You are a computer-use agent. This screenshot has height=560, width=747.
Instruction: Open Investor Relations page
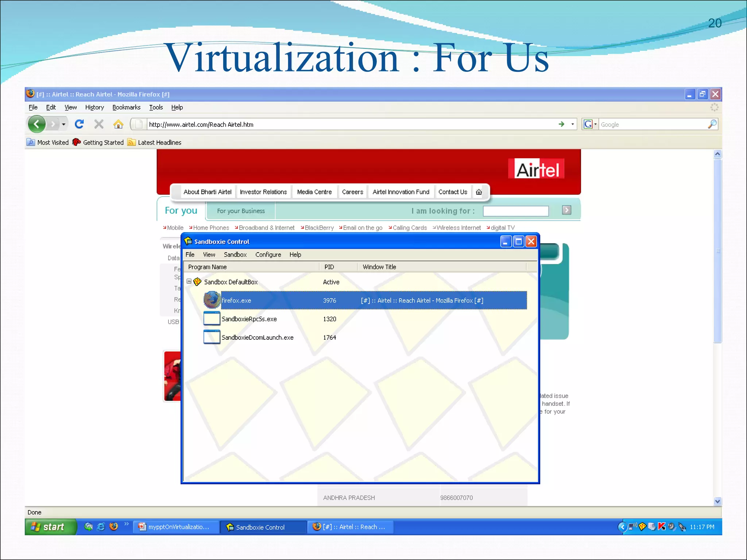263,192
